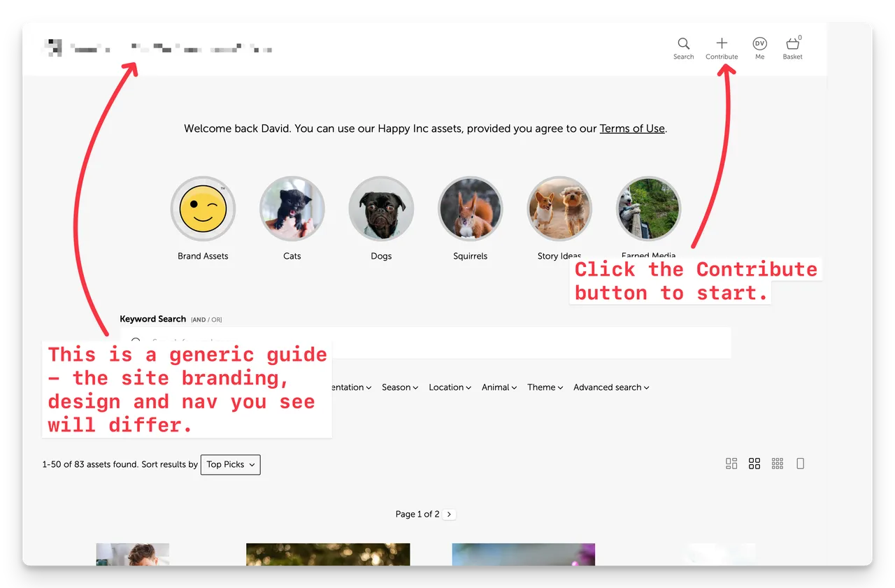The image size is (895, 588).
Task: Go to next page arrow beside Page 1 of 2
Action: coord(450,514)
